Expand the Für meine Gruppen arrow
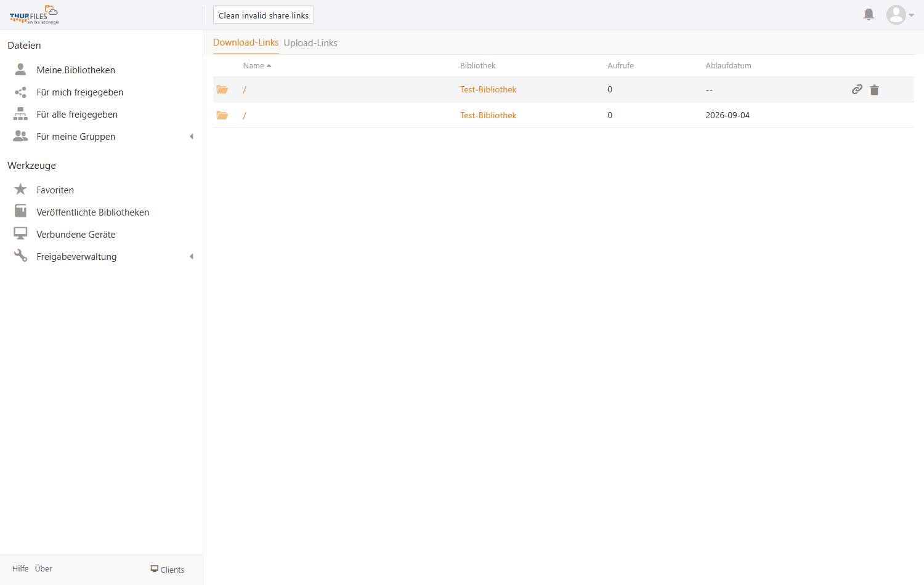 (x=192, y=137)
